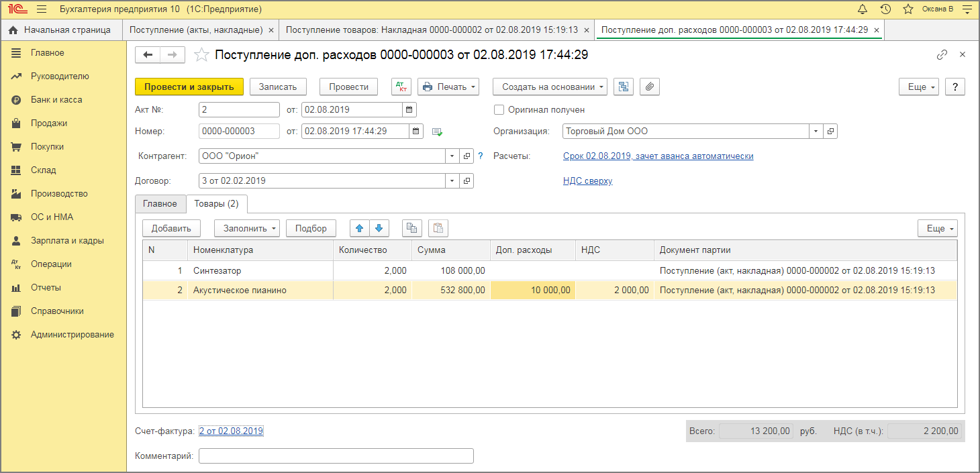
Task: Open document structure icon
Action: [x=624, y=87]
